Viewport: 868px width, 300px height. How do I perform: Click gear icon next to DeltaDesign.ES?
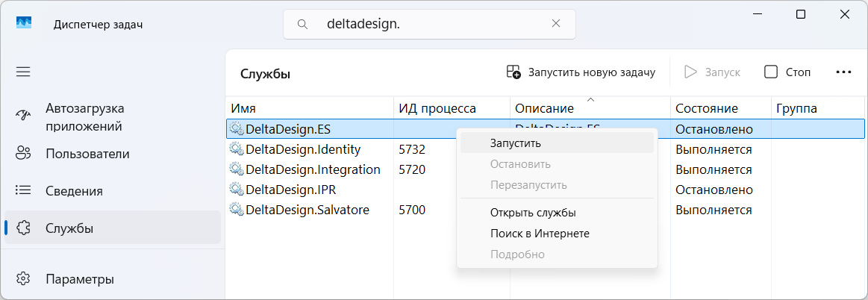237,129
